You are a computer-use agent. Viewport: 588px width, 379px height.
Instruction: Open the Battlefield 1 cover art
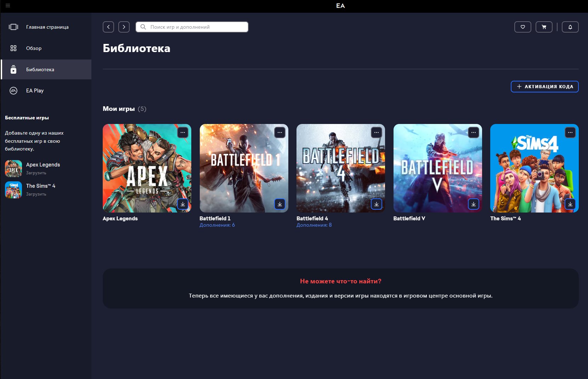click(244, 168)
